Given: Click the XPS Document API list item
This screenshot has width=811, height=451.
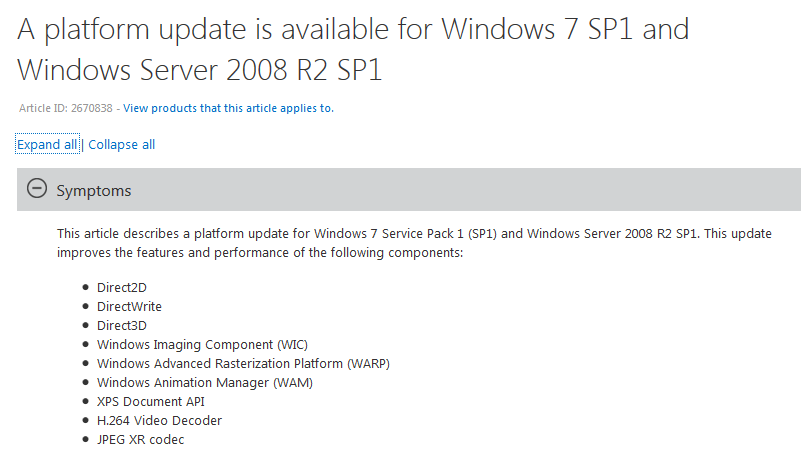Looking at the screenshot, I should click(151, 402).
